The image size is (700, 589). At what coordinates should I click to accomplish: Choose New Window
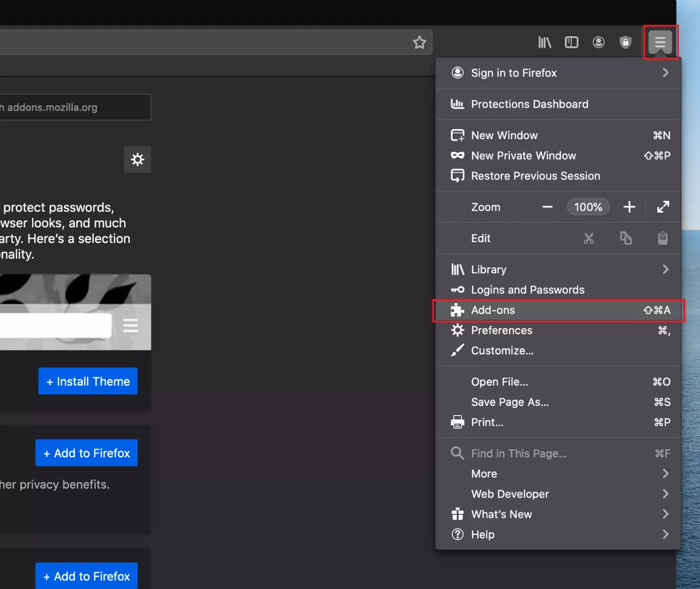click(x=558, y=136)
